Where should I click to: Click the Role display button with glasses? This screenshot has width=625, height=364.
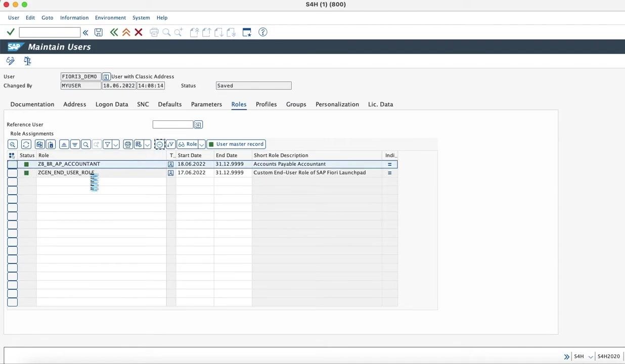point(187,144)
